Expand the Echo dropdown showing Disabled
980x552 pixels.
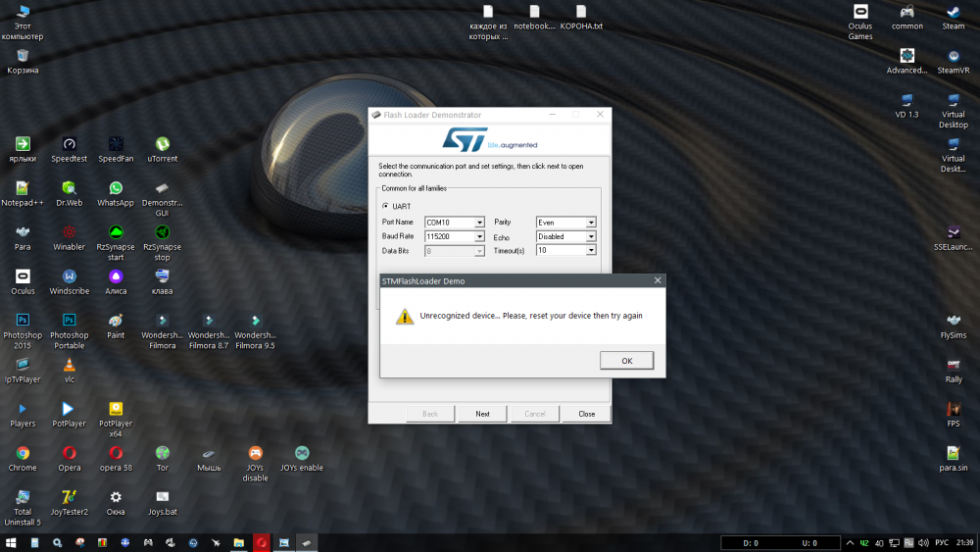point(591,236)
